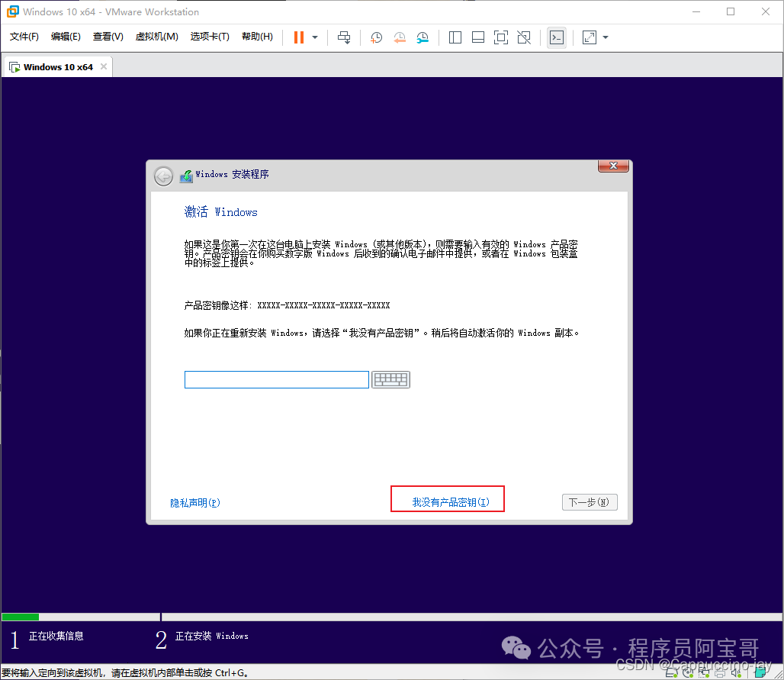
Task: Enter full screen mode
Action: 501,37
